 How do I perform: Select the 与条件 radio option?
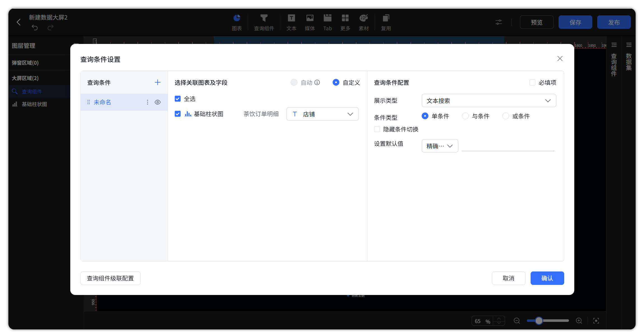pyautogui.click(x=465, y=116)
